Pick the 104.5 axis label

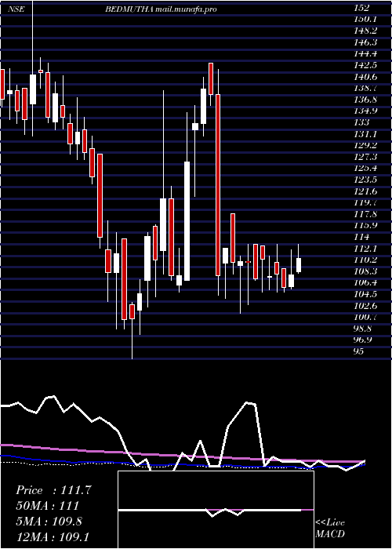(x=365, y=294)
